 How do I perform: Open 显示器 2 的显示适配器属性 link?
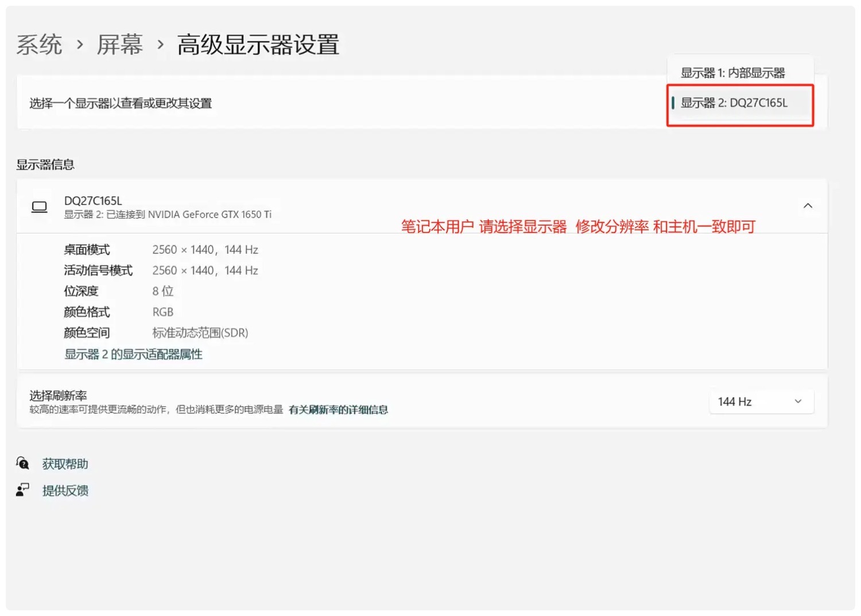133,354
